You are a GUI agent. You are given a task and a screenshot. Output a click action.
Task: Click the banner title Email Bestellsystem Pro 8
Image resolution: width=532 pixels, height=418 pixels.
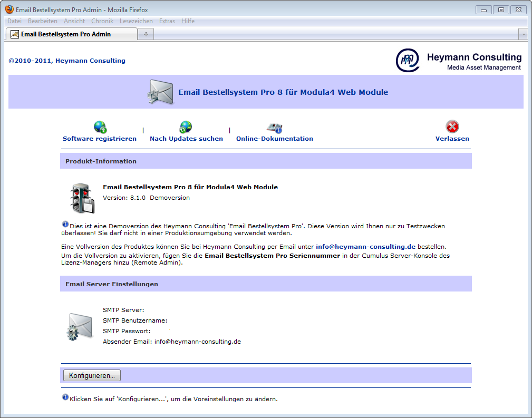(283, 92)
